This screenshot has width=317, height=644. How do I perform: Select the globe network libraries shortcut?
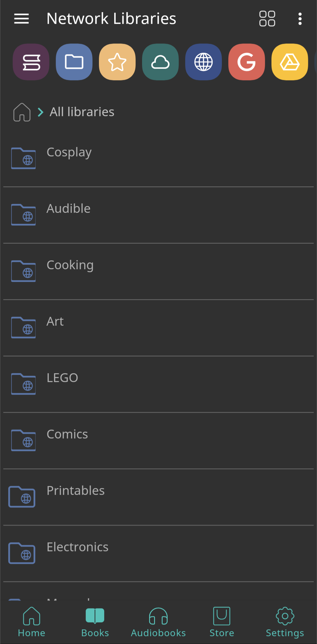[x=203, y=62]
